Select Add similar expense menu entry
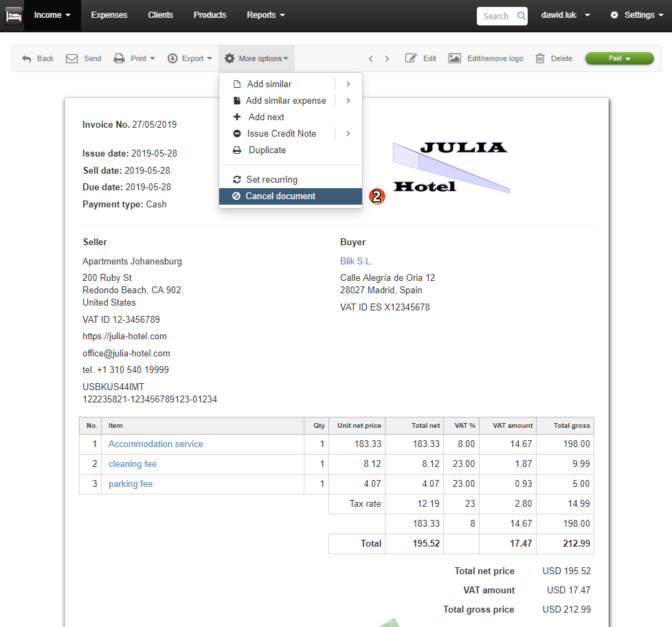Viewport: 672px width, 627px height. click(286, 101)
